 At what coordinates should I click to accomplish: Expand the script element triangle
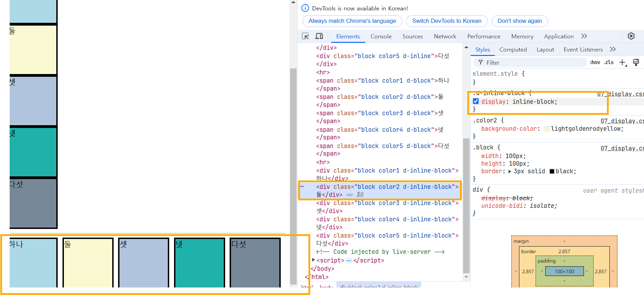click(x=313, y=260)
